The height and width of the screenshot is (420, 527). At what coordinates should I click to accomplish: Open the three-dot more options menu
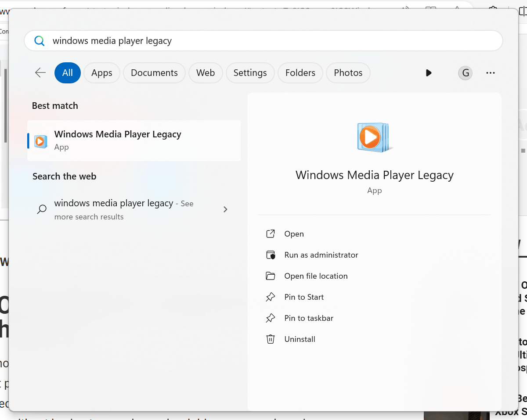(491, 73)
